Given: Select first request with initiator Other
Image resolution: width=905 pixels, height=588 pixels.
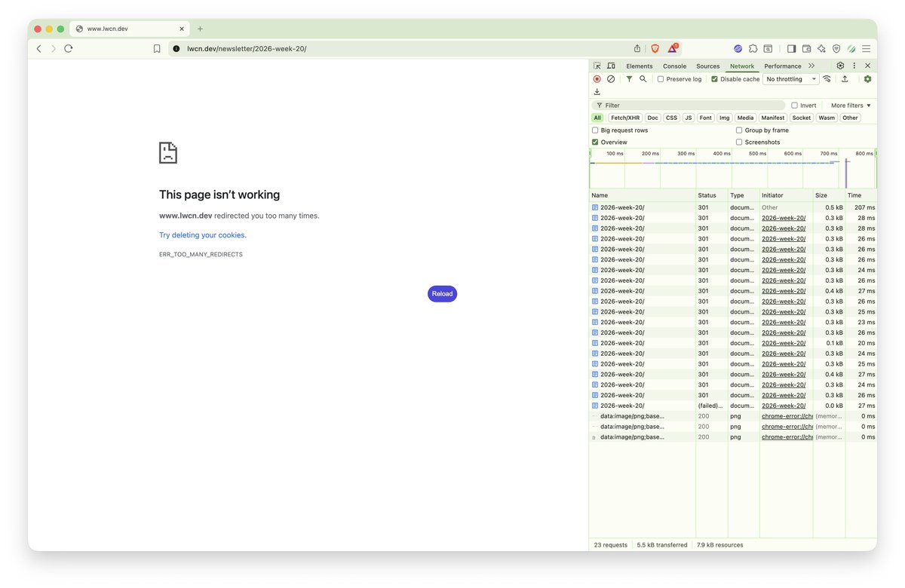Looking at the screenshot, I should click(x=732, y=207).
